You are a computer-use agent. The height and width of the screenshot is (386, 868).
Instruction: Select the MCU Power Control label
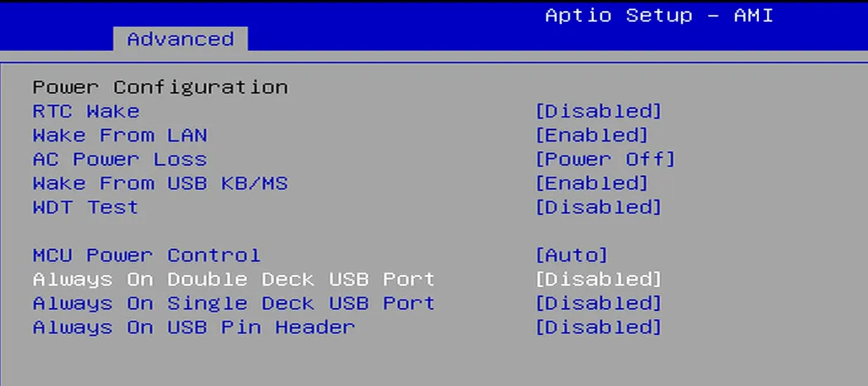tap(146, 255)
